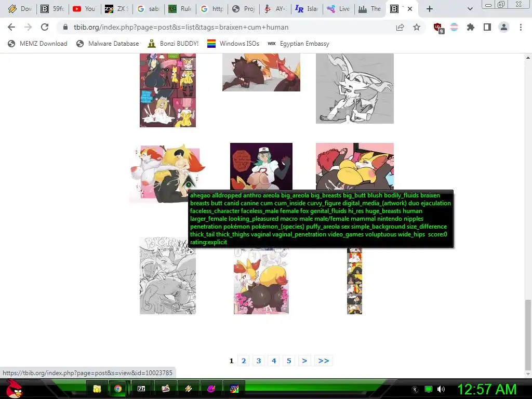Open the Chrome three-dot menu
Image resolution: width=532 pixels, height=399 pixels.
(521, 27)
